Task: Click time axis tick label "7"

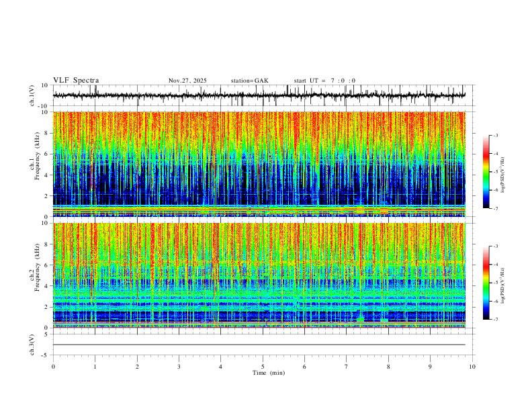Action: pyautogui.click(x=347, y=367)
